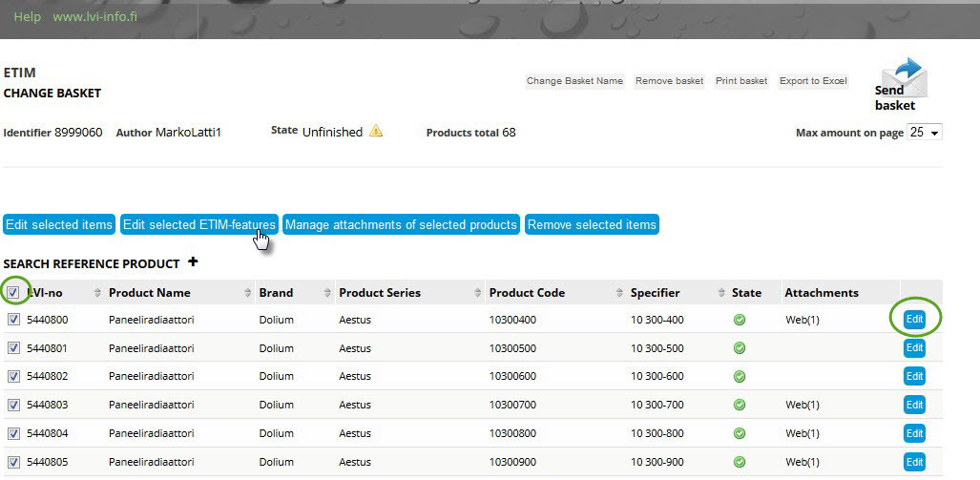
Task: Click identifier value 8999060
Action: 79,133
